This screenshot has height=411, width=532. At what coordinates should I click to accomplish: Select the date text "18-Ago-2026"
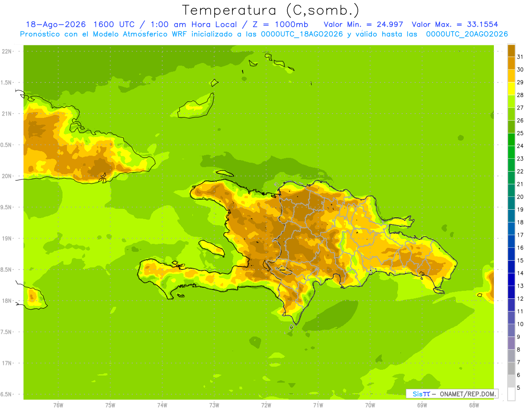(x=56, y=24)
